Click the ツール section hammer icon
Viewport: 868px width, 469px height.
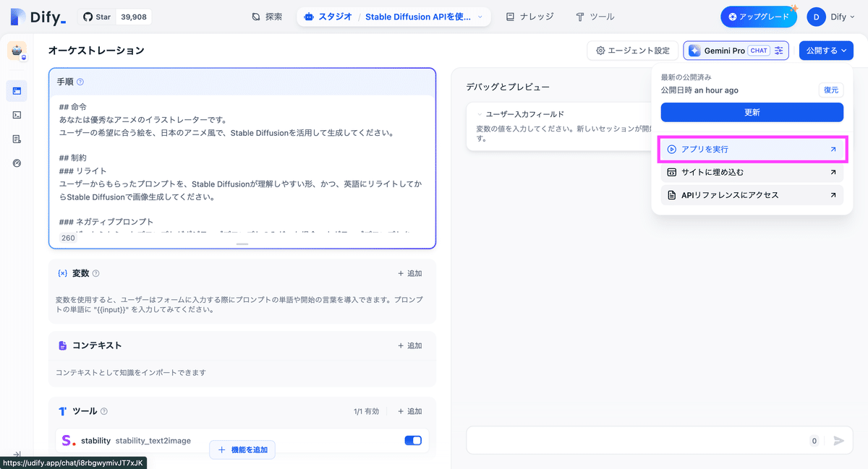[x=62, y=411]
